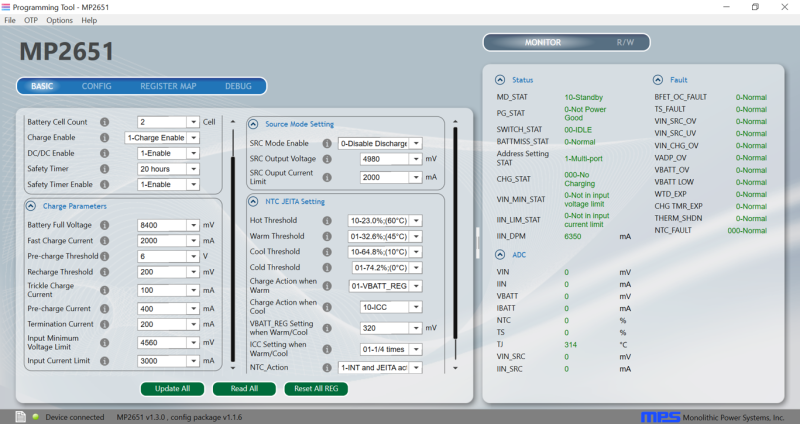Image resolution: width=800 pixels, height=424 pixels.
Task: Click info icon next to SRC Output Voltage
Action: point(327,159)
